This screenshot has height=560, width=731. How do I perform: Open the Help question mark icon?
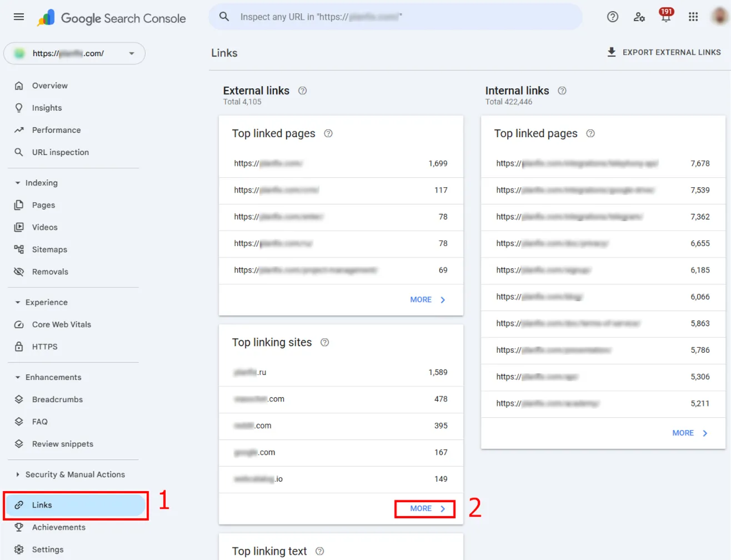click(613, 17)
